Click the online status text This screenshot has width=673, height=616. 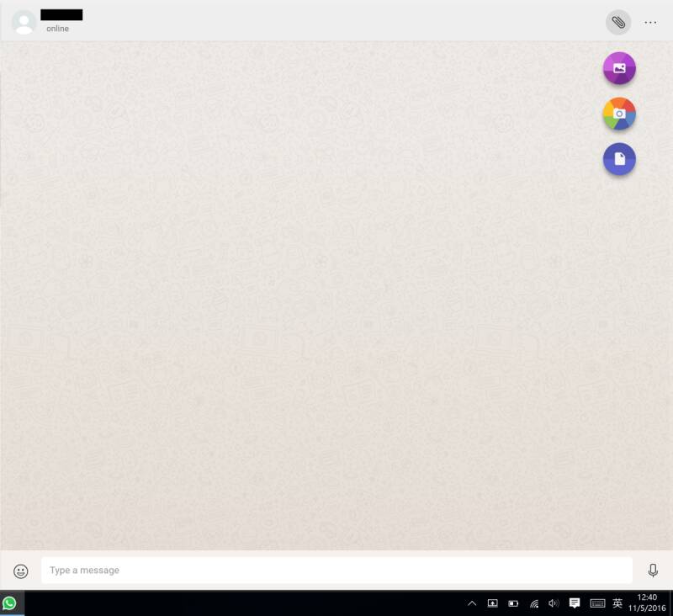coord(57,29)
